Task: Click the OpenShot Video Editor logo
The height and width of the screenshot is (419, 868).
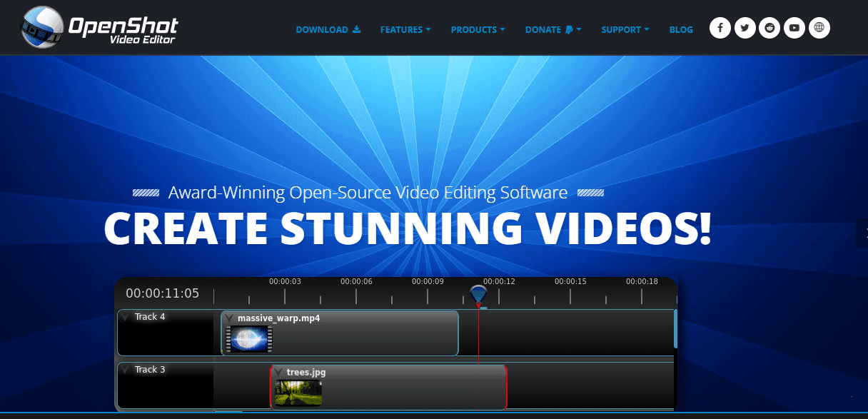Action: pos(96,27)
